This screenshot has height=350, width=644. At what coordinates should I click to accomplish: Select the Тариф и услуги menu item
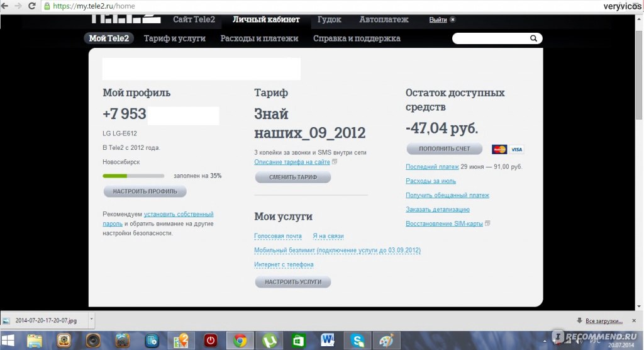pyautogui.click(x=175, y=38)
